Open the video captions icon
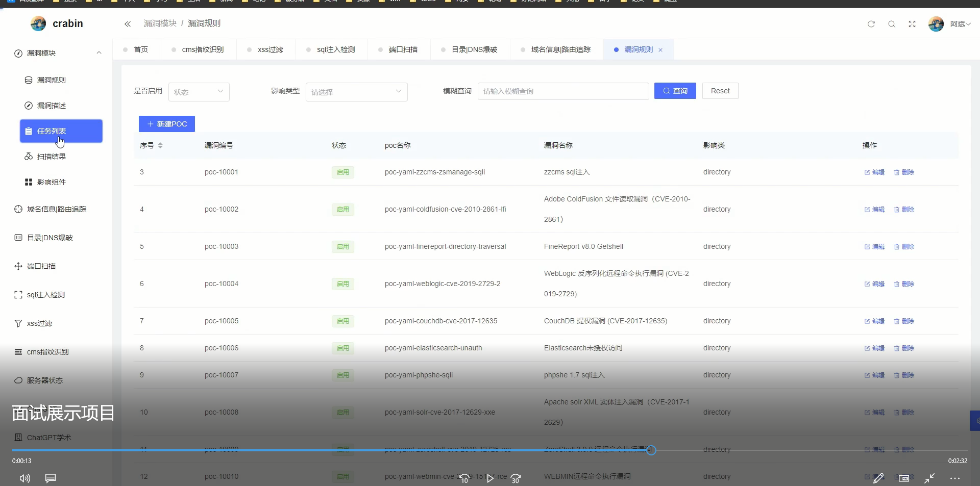The height and width of the screenshot is (486, 980). [x=51, y=478]
